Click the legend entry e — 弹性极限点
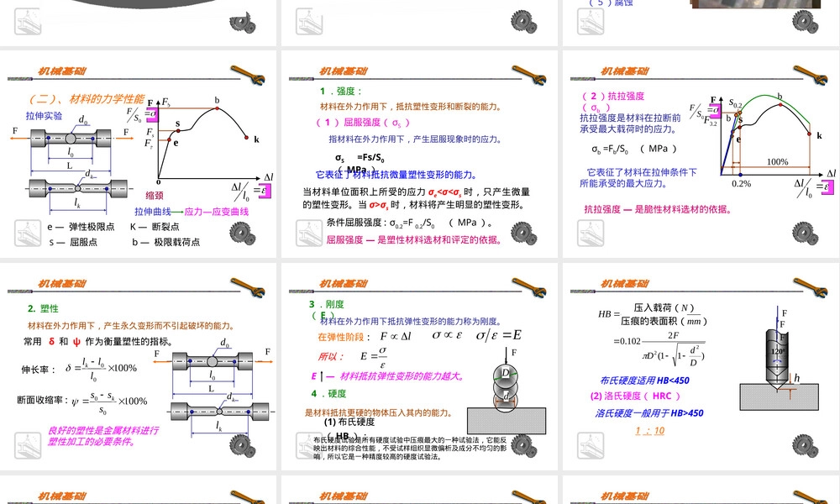 click(x=81, y=227)
